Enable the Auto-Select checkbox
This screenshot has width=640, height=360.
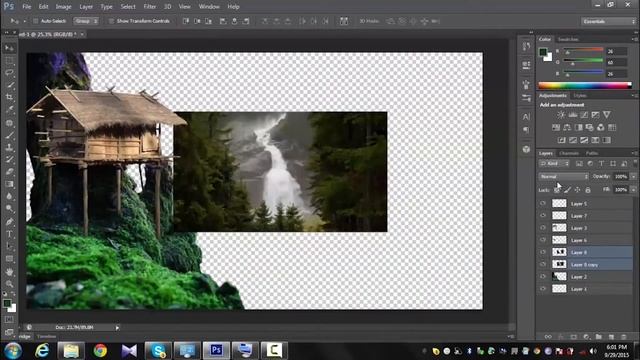tap(36, 21)
